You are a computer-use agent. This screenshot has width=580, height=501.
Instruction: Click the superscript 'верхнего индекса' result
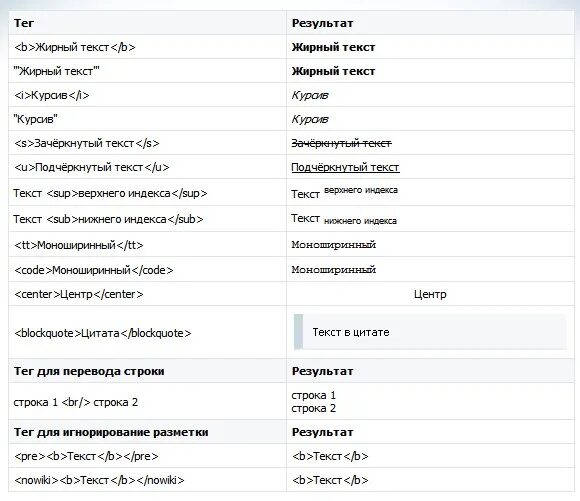[361, 190]
